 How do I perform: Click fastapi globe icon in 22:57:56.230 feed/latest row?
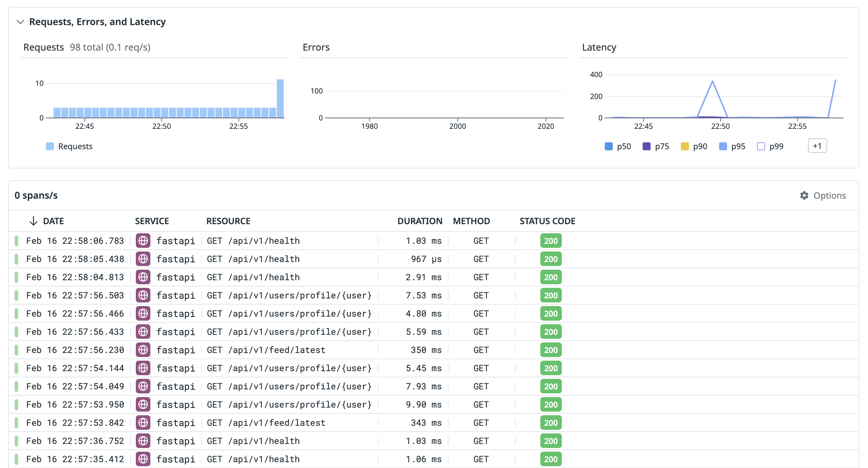click(x=143, y=350)
